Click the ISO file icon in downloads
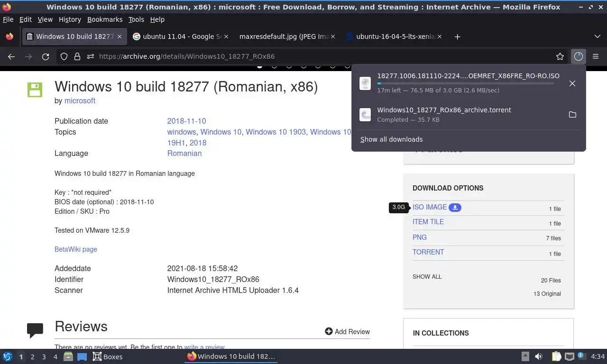This screenshot has width=607, height=364. pos(365,83)
